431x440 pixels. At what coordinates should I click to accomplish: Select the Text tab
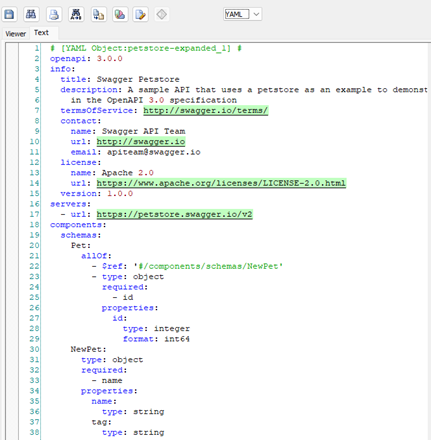pos(41,33)
